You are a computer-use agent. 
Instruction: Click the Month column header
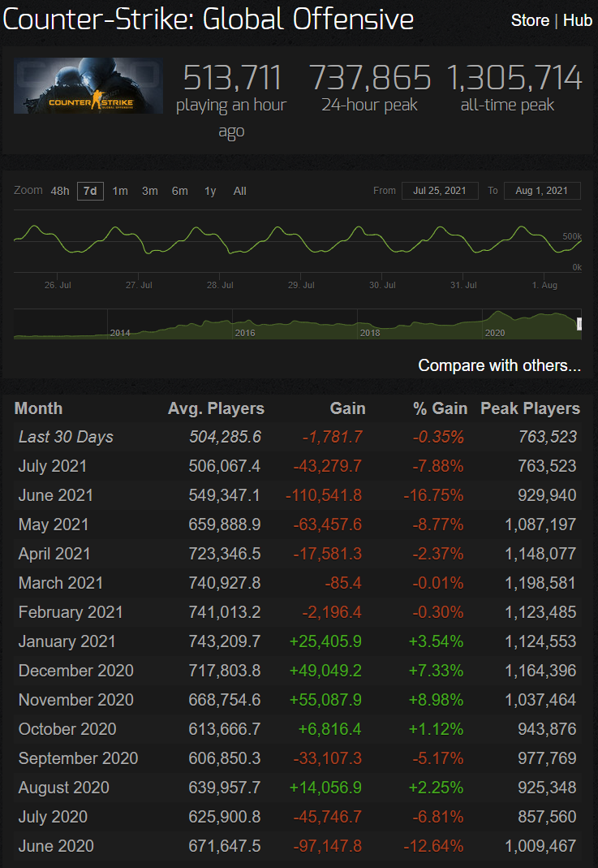tap(38, 408)
